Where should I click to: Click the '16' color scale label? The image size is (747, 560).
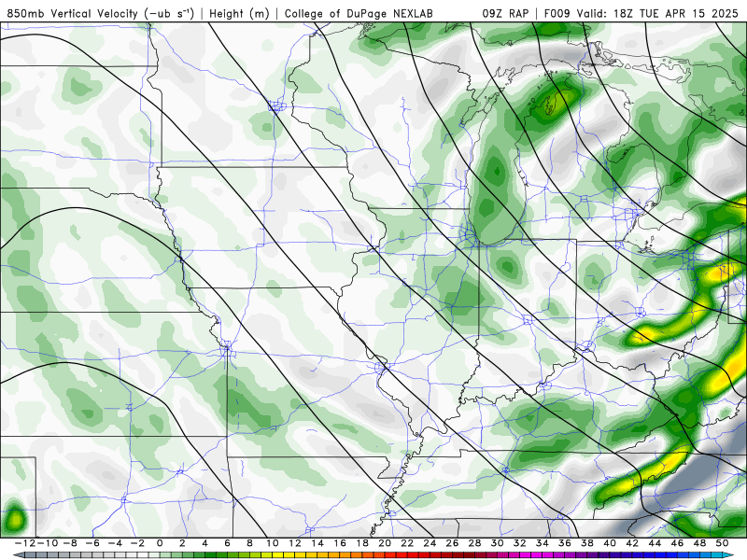[340, 543]
